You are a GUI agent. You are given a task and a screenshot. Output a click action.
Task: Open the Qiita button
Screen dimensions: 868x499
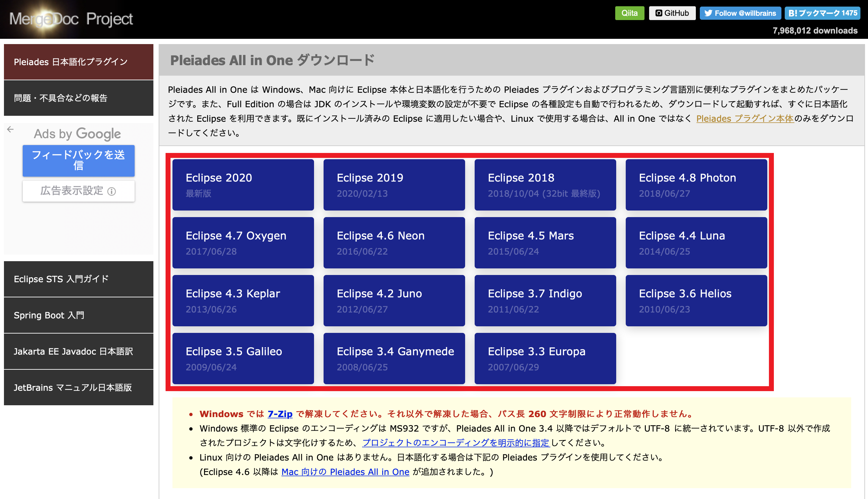pos(629,13)
